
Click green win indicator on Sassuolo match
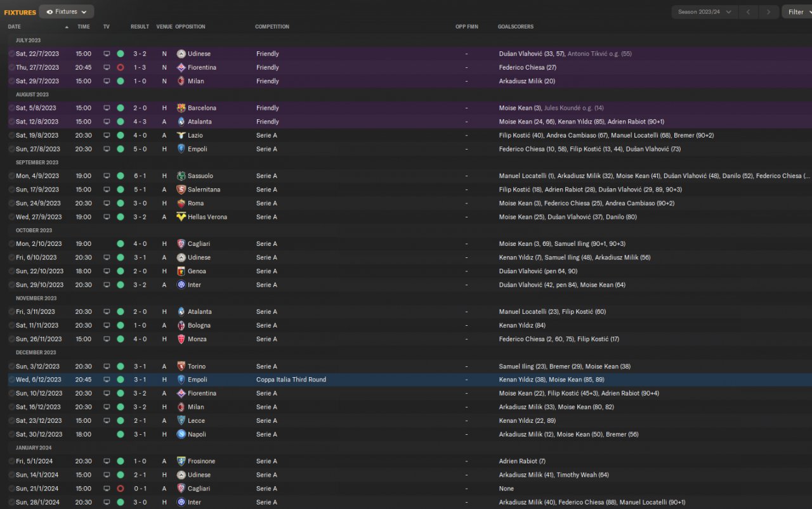pyautogui.click(x=120, y=176)
